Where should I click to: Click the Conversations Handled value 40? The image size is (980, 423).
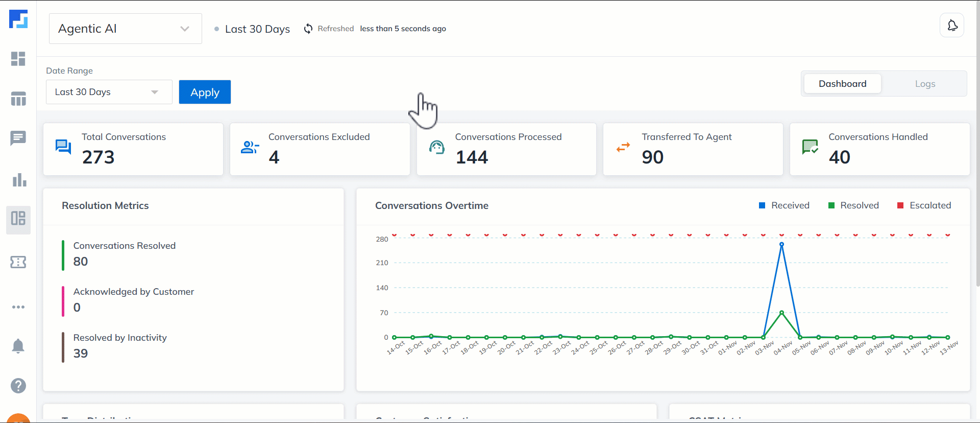click(840, 157)
